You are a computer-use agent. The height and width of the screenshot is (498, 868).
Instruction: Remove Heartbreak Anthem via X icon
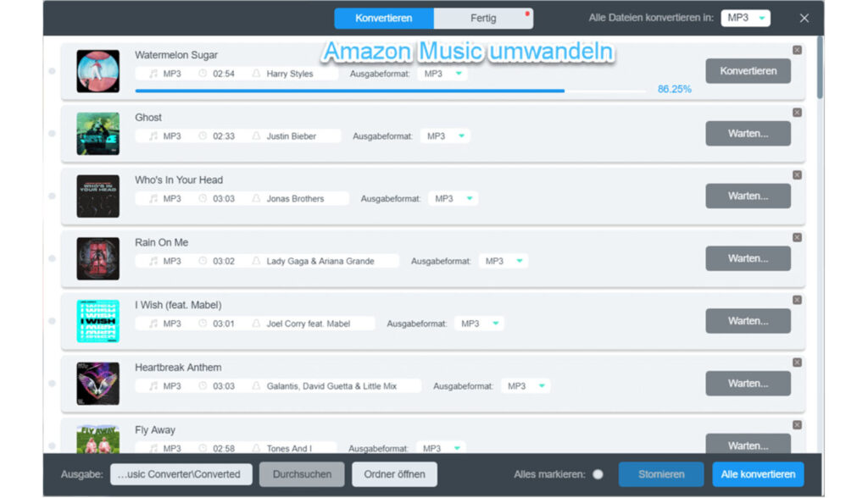click(797, 363)
